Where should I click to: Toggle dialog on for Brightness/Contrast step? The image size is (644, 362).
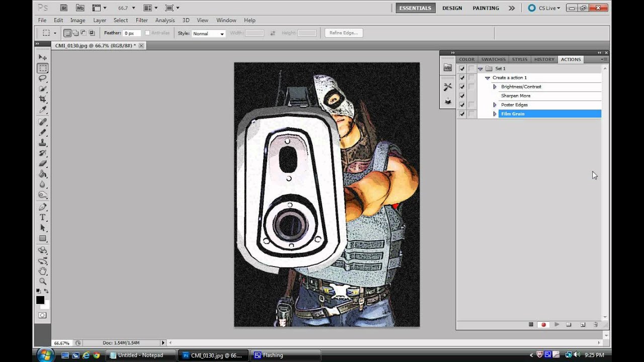(x=471, y=86)
